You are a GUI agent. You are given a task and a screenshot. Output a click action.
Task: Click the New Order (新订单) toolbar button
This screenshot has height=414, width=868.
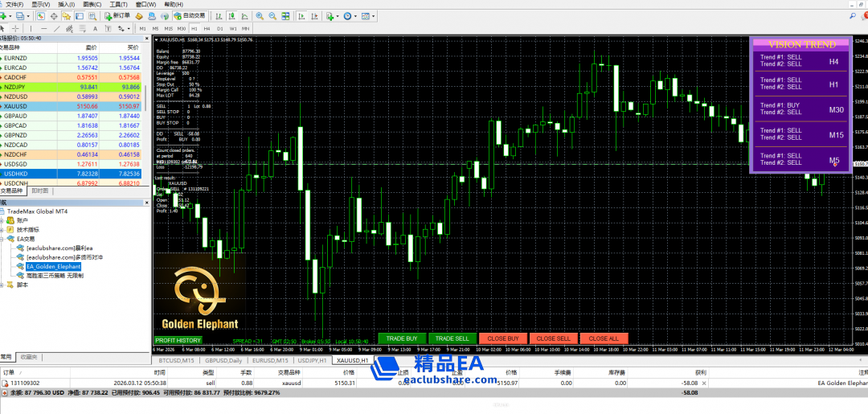point(117,15)
